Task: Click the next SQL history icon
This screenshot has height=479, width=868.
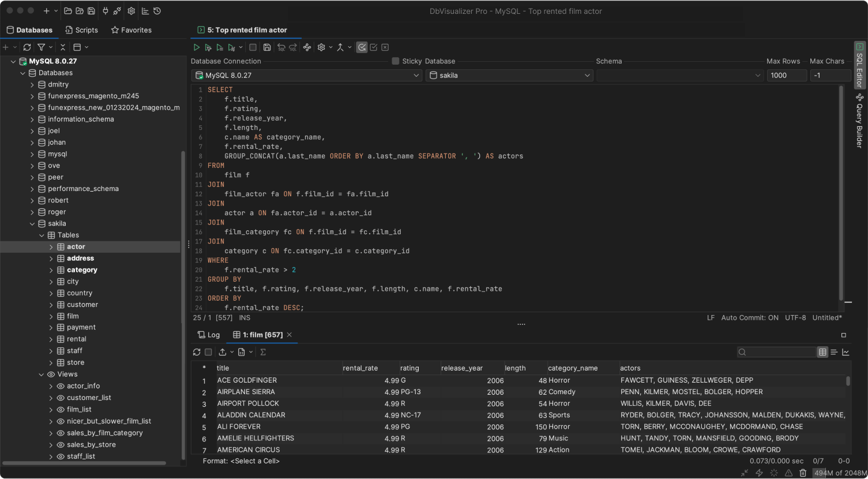Action: 293,47
